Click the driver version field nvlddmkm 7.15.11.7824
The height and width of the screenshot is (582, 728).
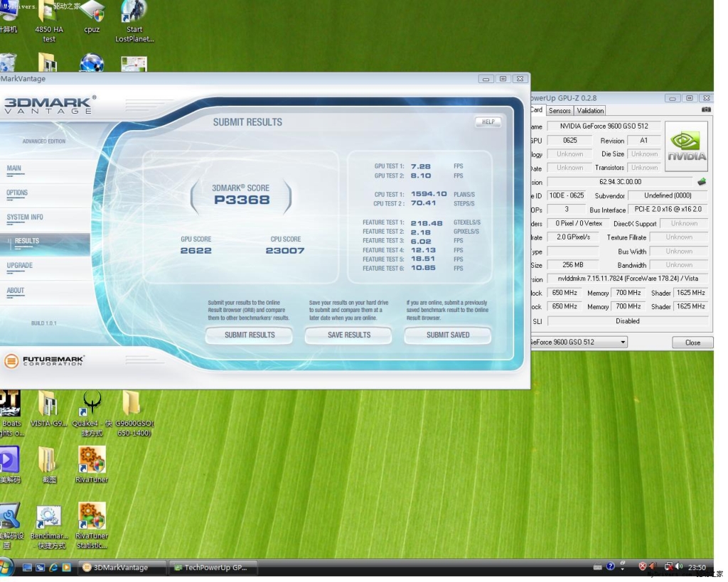pos(628,279)
